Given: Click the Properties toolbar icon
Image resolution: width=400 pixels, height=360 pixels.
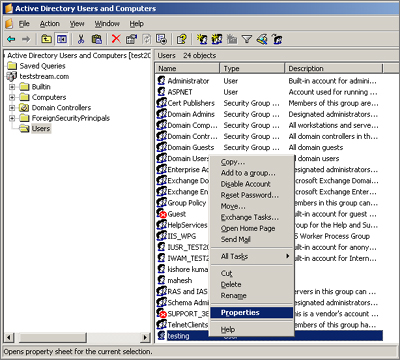Looking at the screenshot, I should coord(131,39).
